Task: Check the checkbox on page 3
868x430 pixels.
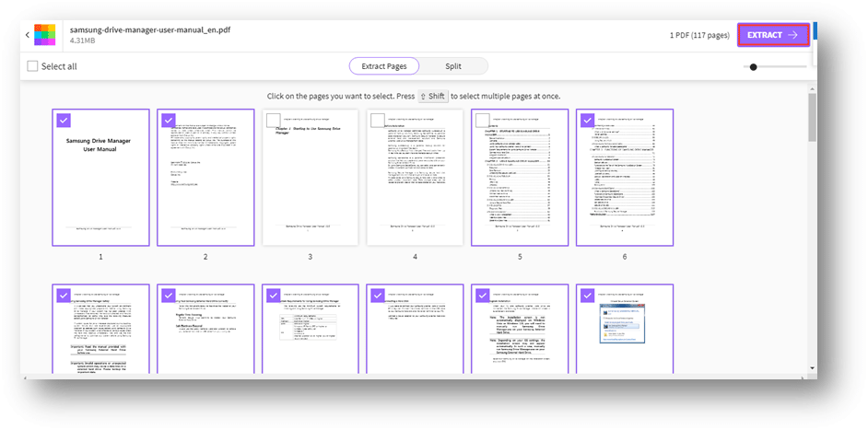Action: coord(273,120)
